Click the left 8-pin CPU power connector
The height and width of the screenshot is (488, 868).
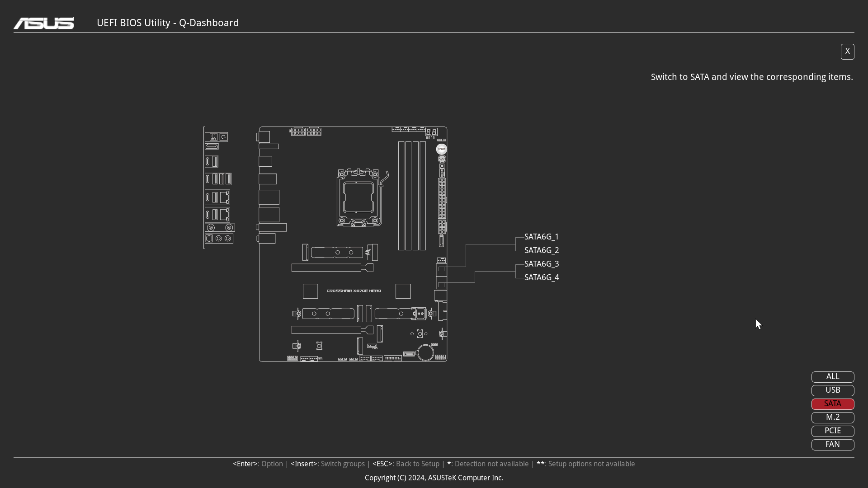[298, 132]
